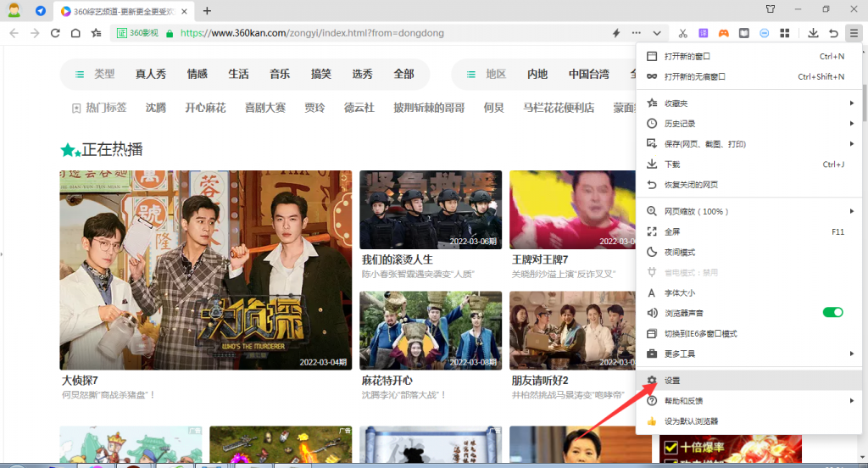Choose 下载 in the menu
This screenshot has width=868, height=468.
(749, 164)
